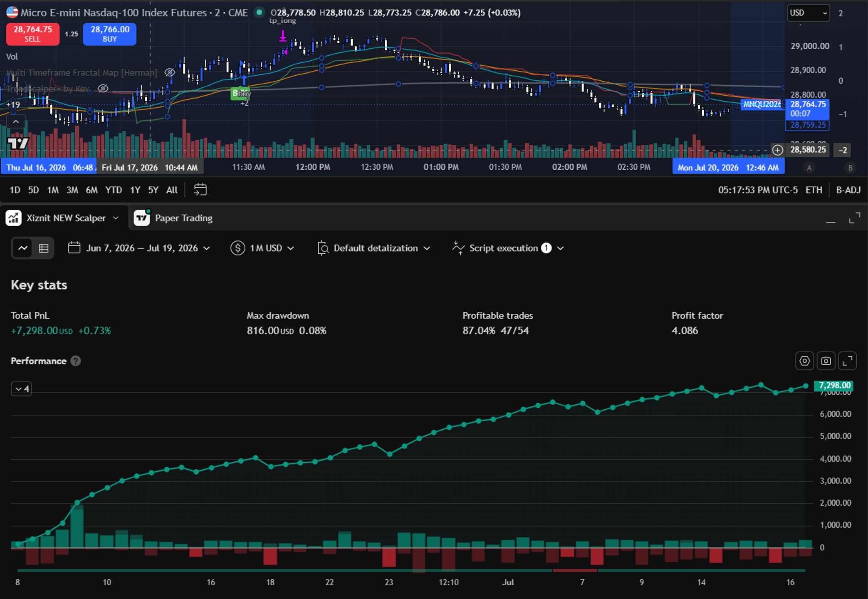
Task: Click the TradingView logo on chart
Action: [18, 143]
